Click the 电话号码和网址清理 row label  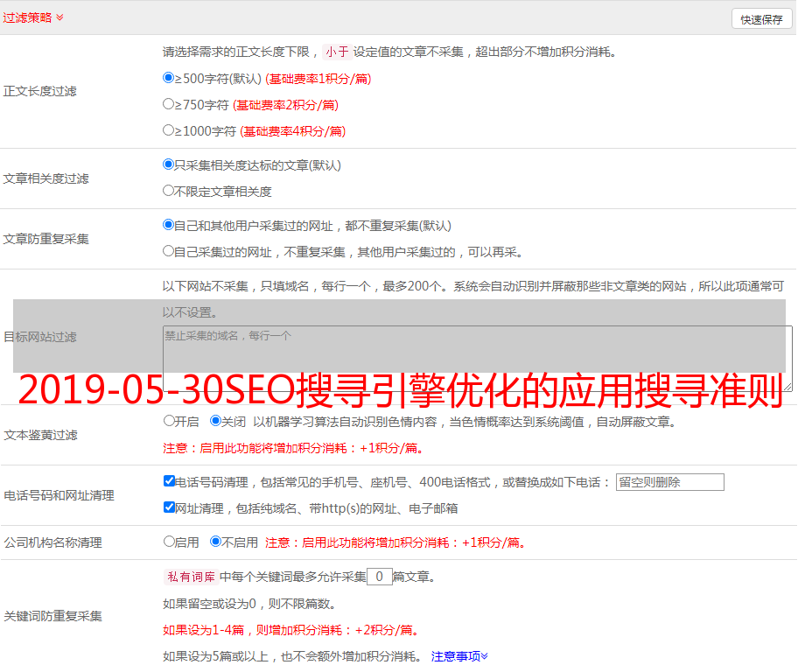(x=59, y=495)
